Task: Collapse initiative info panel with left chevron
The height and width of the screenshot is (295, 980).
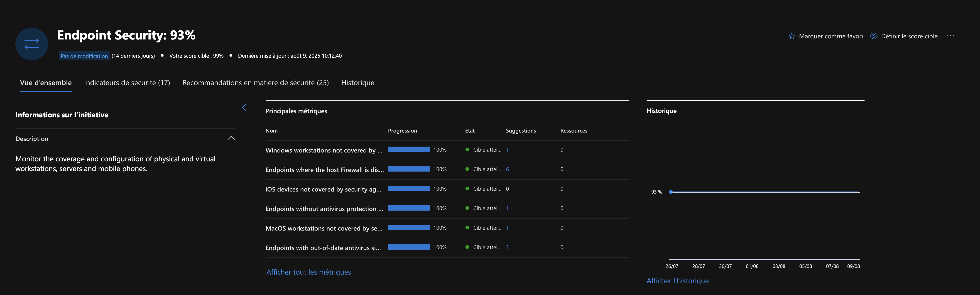Action: click(244, 108)
